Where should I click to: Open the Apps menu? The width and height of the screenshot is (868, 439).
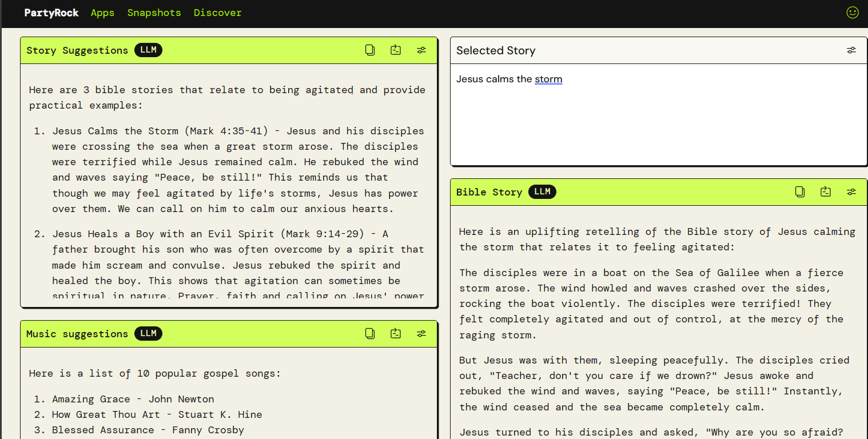(102, 13)
